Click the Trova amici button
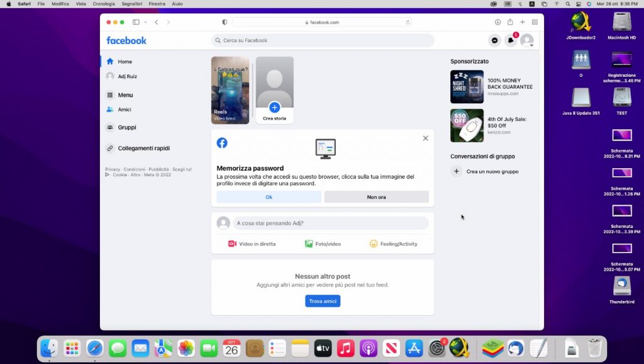This screenshot has height=364, width=644. [323, 300]
